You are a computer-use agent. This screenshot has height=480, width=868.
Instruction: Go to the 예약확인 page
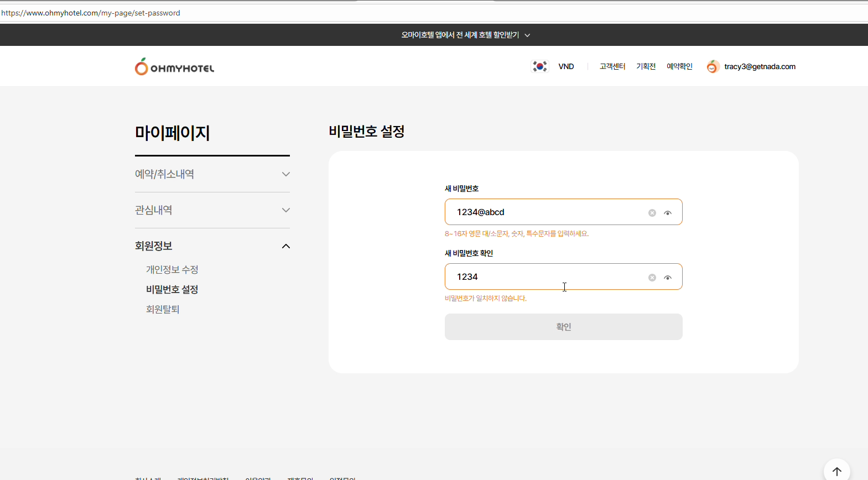pyautogui.click(x=679, y=66)
